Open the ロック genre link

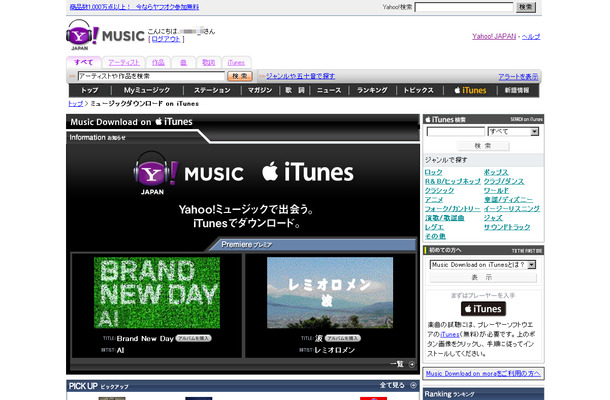point(434,172)
